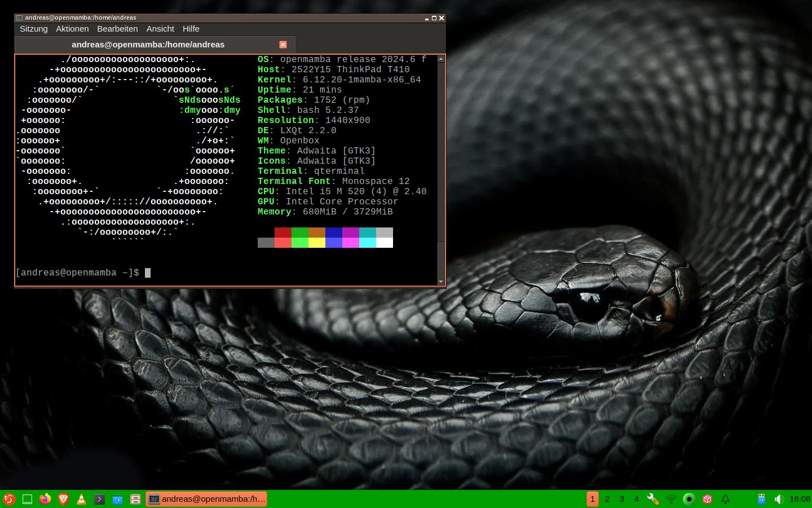Open the Wi-Fi network tray icon
812x508 pixels.
(x=671, y=499)
